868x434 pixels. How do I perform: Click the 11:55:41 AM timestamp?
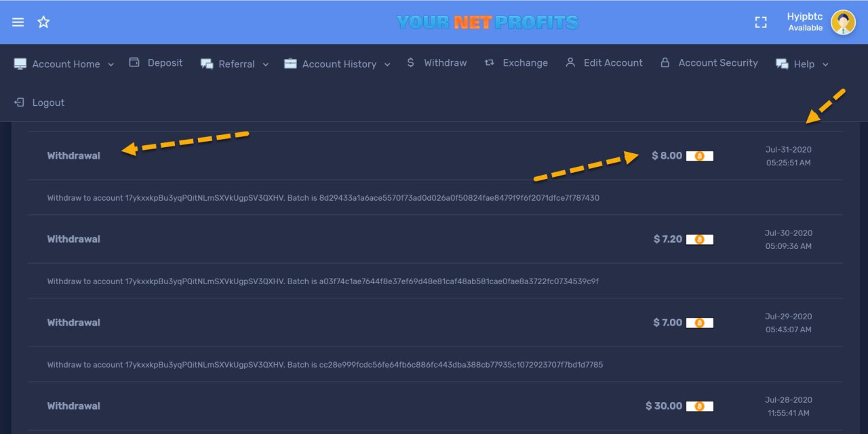coord(789,412)
